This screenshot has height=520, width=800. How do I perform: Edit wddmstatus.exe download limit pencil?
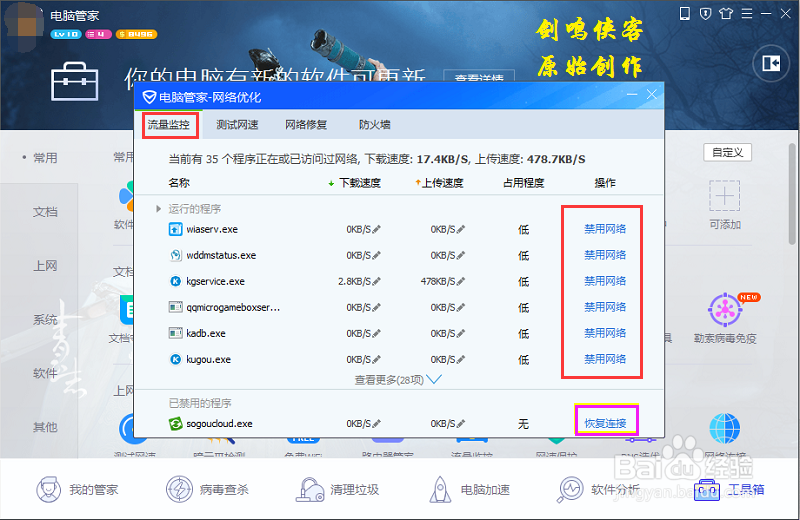tap(377, 255)
